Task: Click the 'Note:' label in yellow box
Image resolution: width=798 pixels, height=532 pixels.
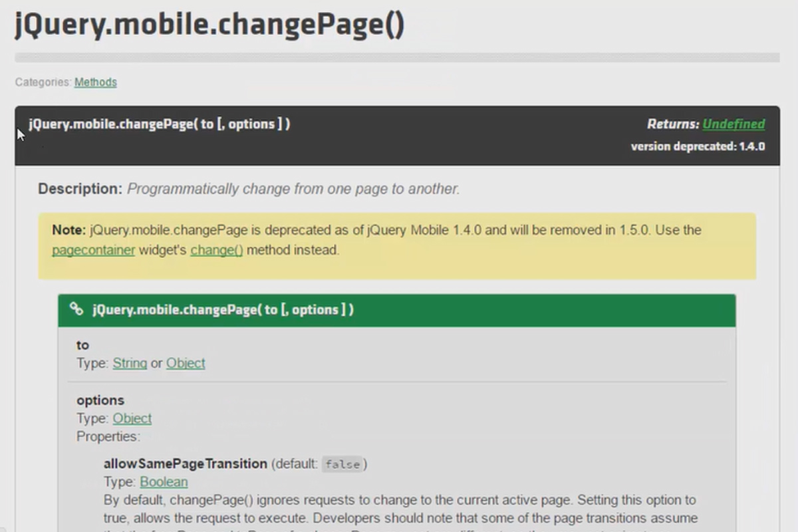Action: click(68, 230)
